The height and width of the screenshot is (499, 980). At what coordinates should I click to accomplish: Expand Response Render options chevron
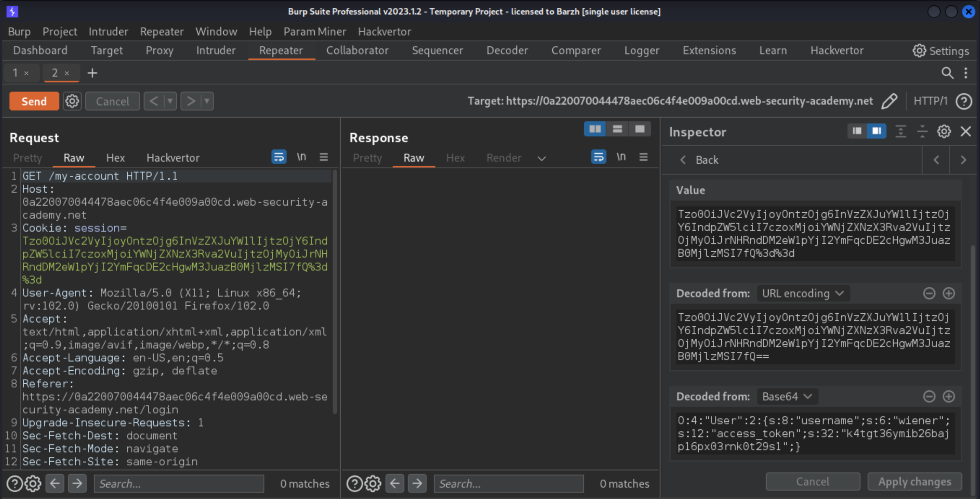pos(541,158)
